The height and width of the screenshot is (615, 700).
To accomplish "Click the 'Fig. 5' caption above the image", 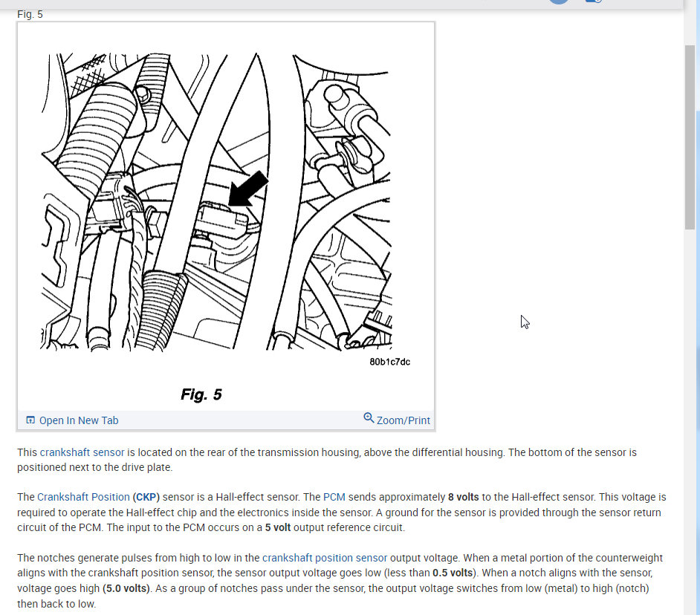I will [30, 14].
